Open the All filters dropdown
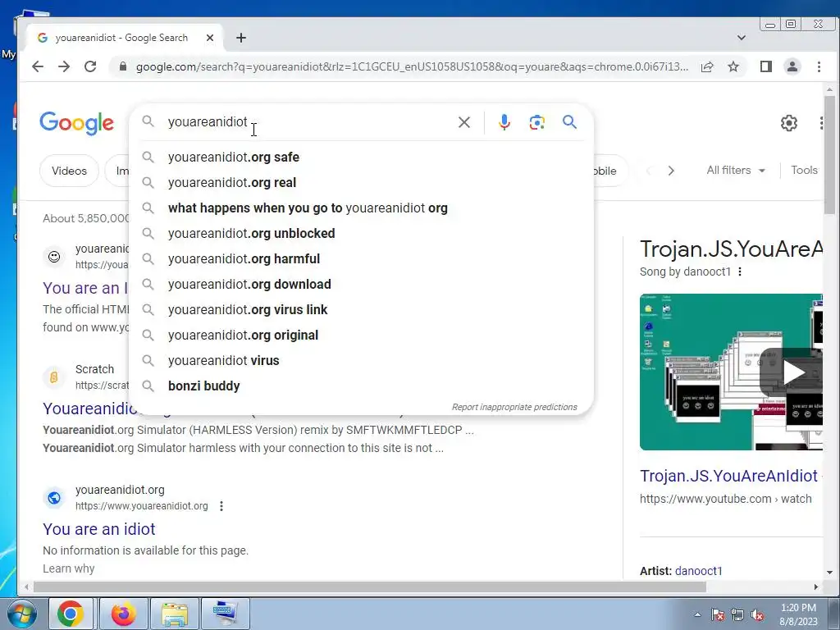Screen dimensions: 840x630 (736, 171)
